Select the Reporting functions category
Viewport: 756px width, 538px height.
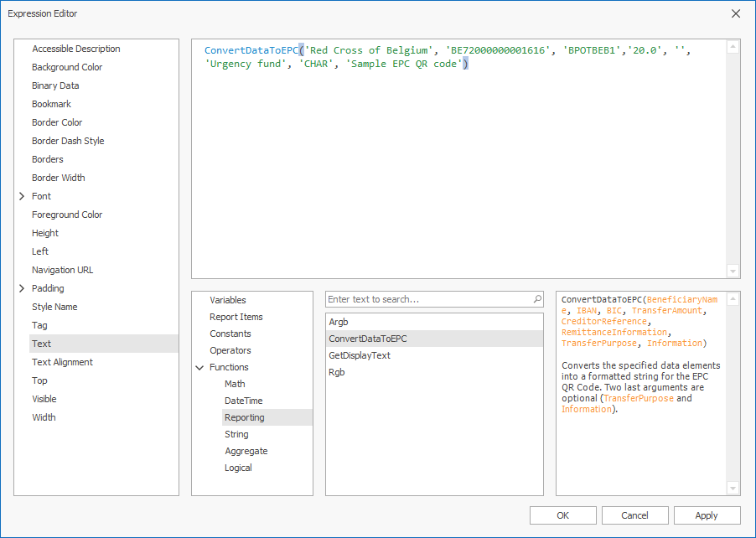point(245,417)
